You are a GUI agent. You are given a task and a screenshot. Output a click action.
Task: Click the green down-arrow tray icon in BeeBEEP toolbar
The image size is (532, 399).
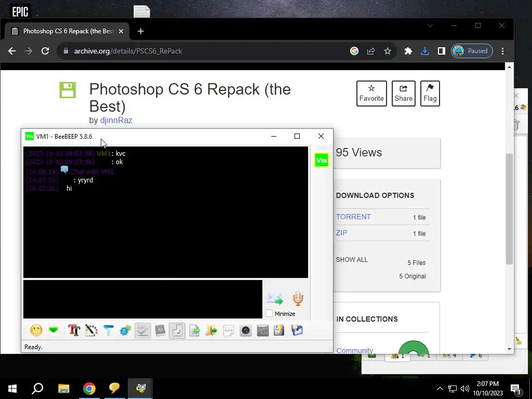tap(54, 330)
